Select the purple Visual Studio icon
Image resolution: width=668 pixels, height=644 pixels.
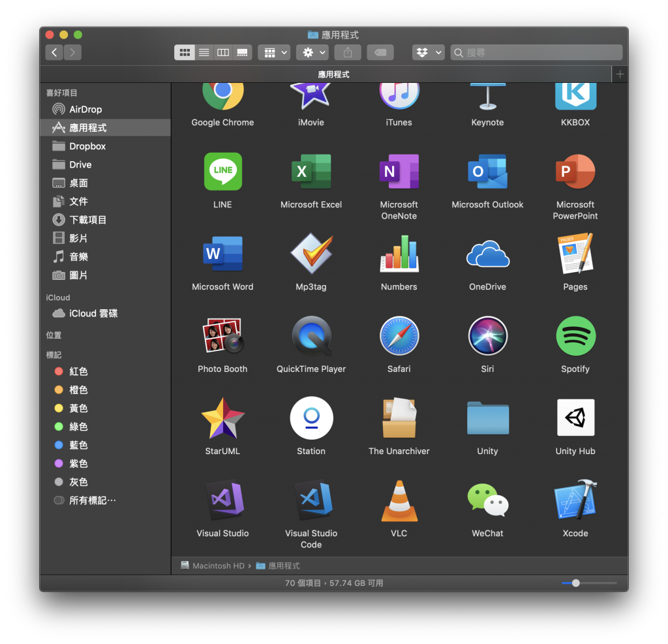click(x=224, y=500)
